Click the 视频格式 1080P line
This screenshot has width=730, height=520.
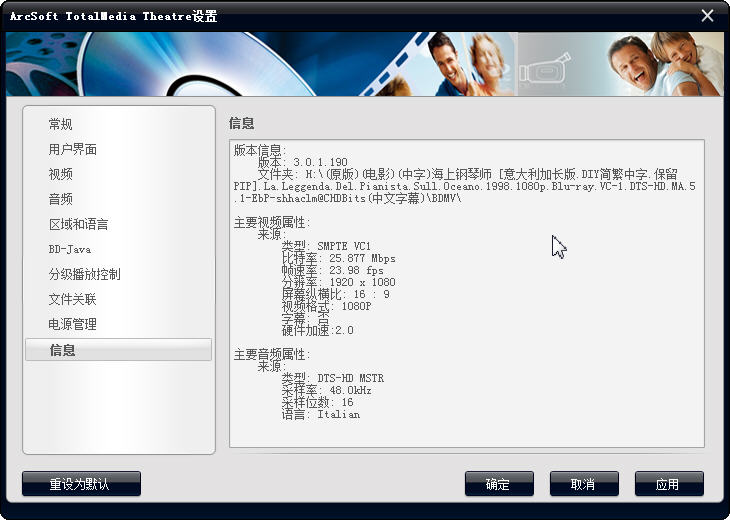tap(327, 306)
